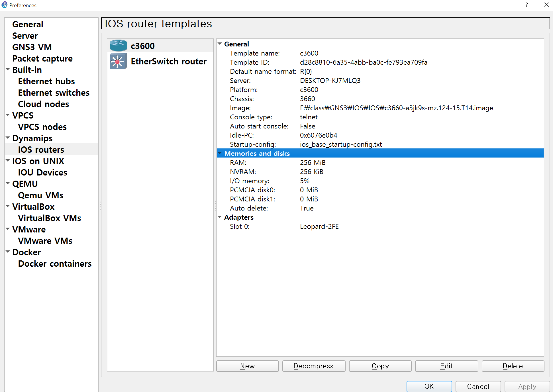
Task: Delete the selected template
Action: [x=513, y=366]
